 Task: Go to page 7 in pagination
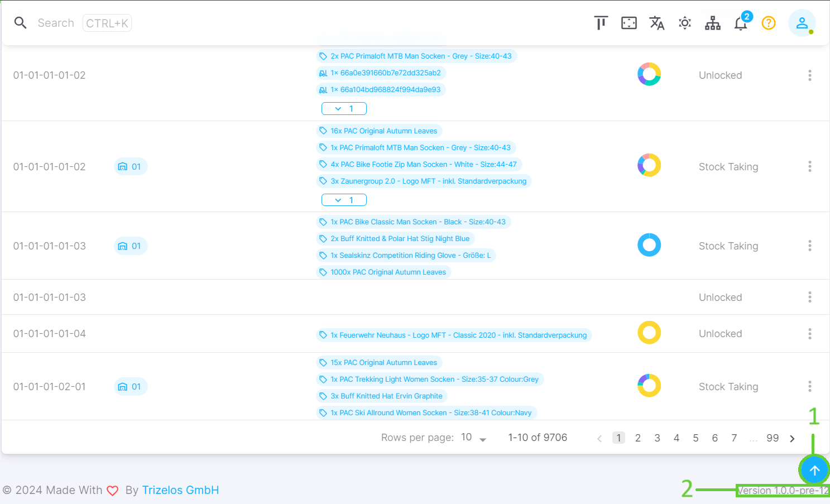(x=734, y=438)
